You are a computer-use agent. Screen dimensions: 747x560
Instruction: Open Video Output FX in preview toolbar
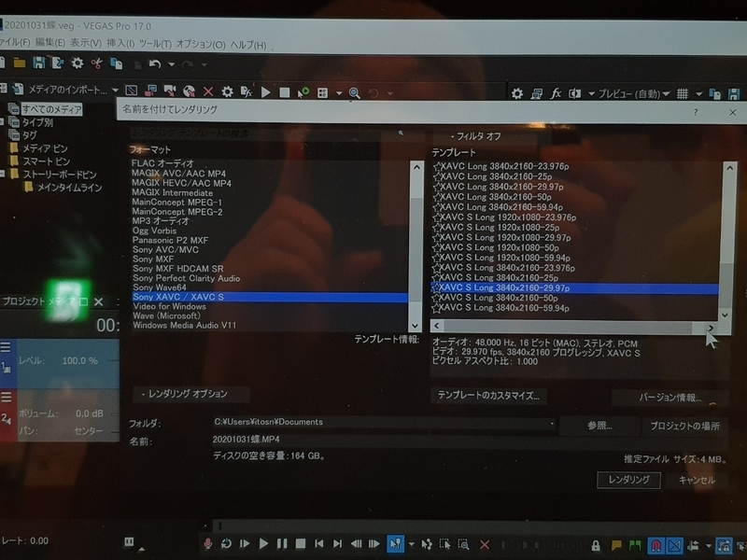[556, 93]
